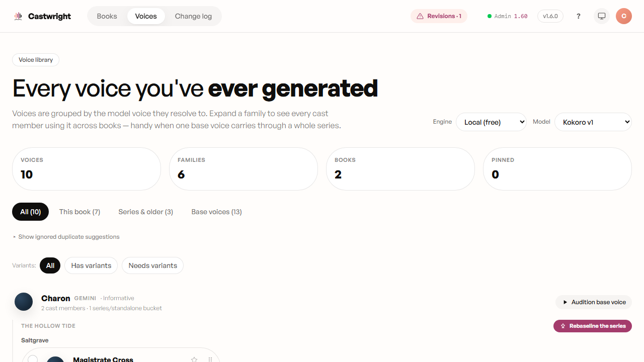This screenshot has height=362, width=644.
Task: Click the Voice library breadcrumb pill
Action: (36, 60)
